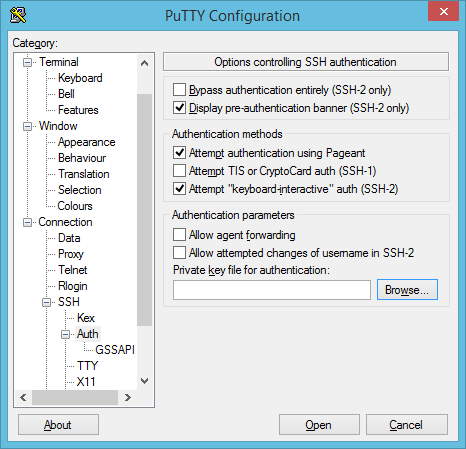Collapse the Auth tree node

(x=66, y=334)
